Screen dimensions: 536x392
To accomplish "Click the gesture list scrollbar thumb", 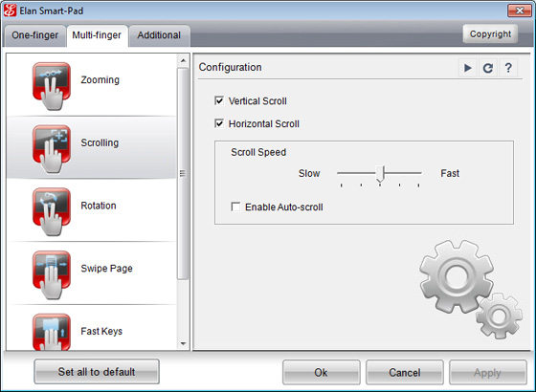I will (x=183, y=173).
